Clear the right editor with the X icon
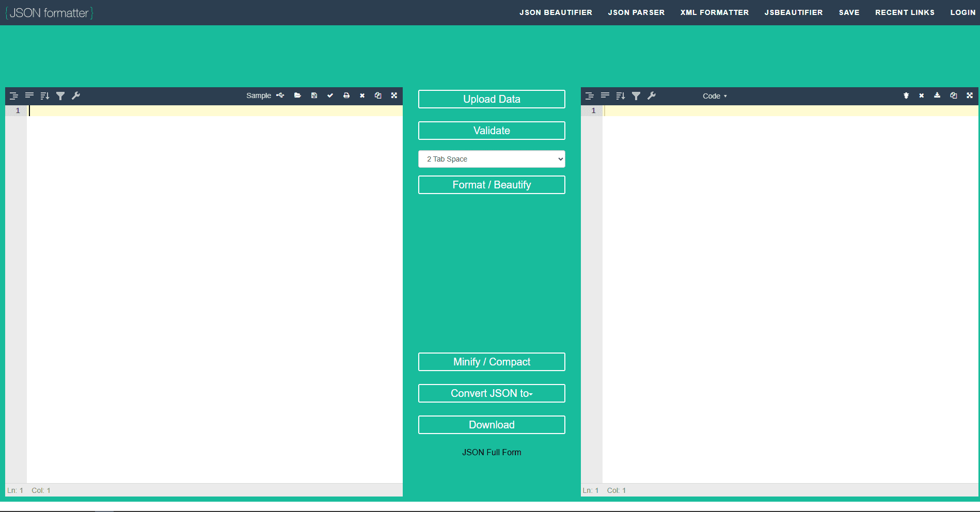 click(922, 95)
